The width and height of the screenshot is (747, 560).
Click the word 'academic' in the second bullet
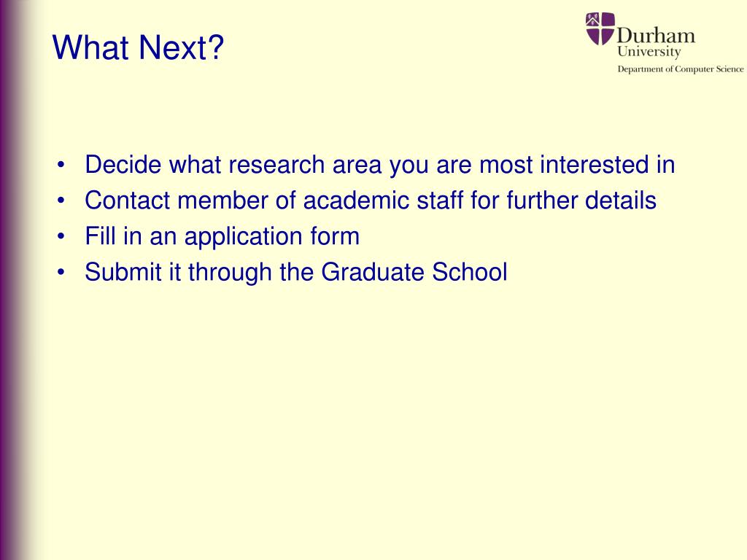coord(356,201)
